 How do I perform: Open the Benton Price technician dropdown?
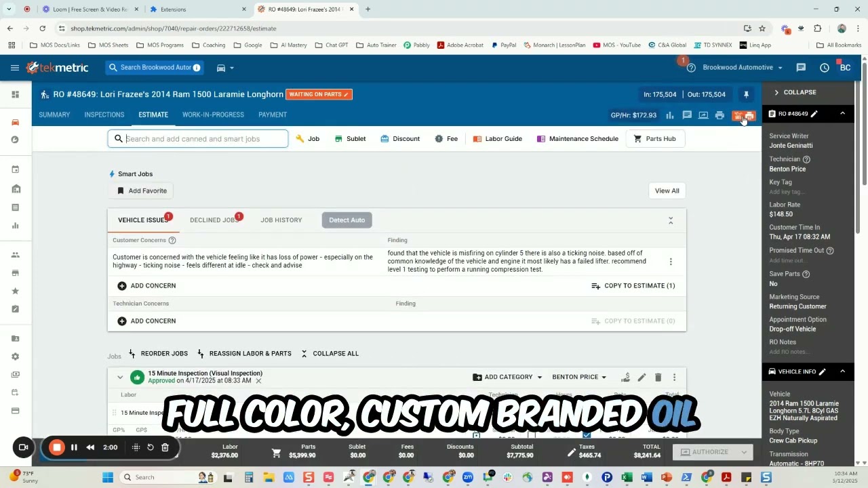click(x=579, y=378)
